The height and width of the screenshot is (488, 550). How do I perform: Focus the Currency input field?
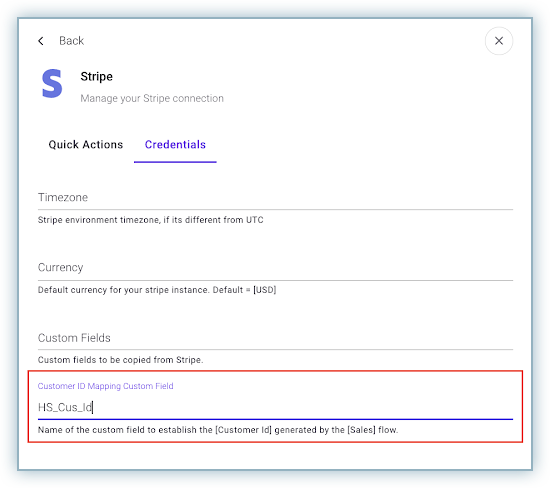[275, 268]
